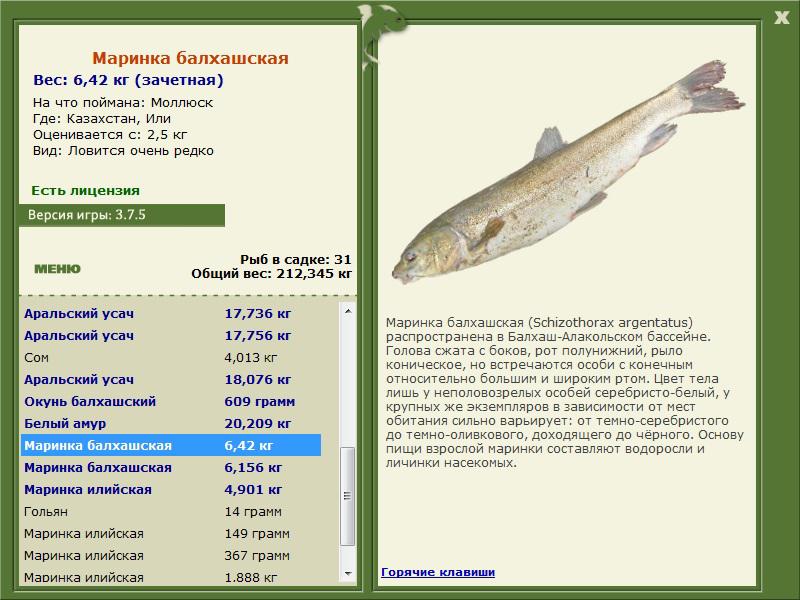
Task: Select Аральский усач 18,076 кг row
Action: (x=171, y=379)
